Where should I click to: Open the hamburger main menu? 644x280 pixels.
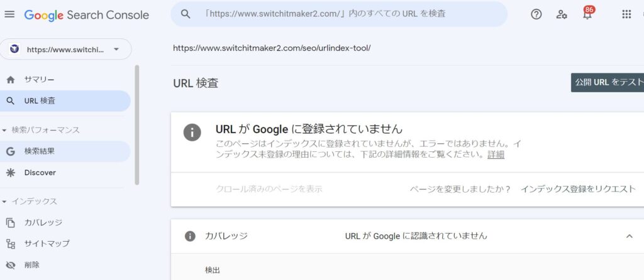[x=9, y=14]
